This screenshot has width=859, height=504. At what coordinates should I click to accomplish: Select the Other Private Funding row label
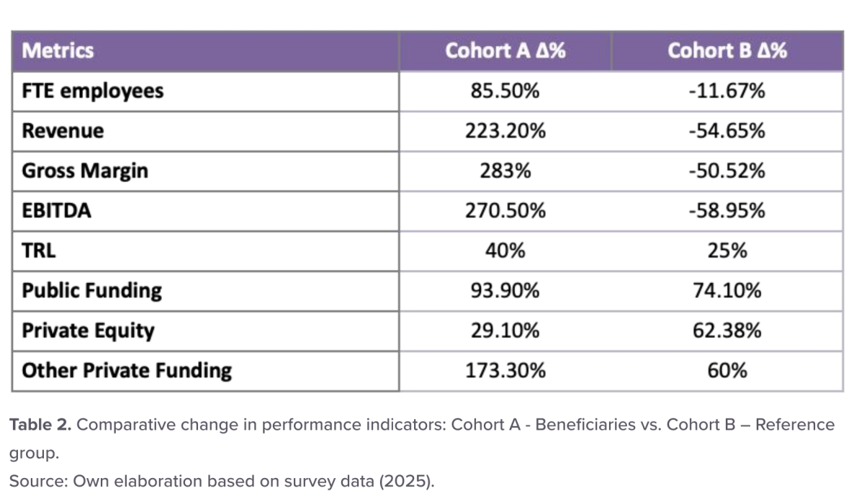pyautogui.click(x=127, y=371)
